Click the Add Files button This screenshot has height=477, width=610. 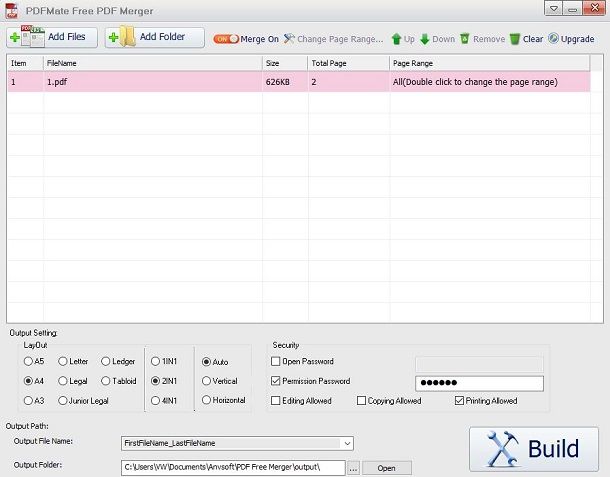pos(52,37)
